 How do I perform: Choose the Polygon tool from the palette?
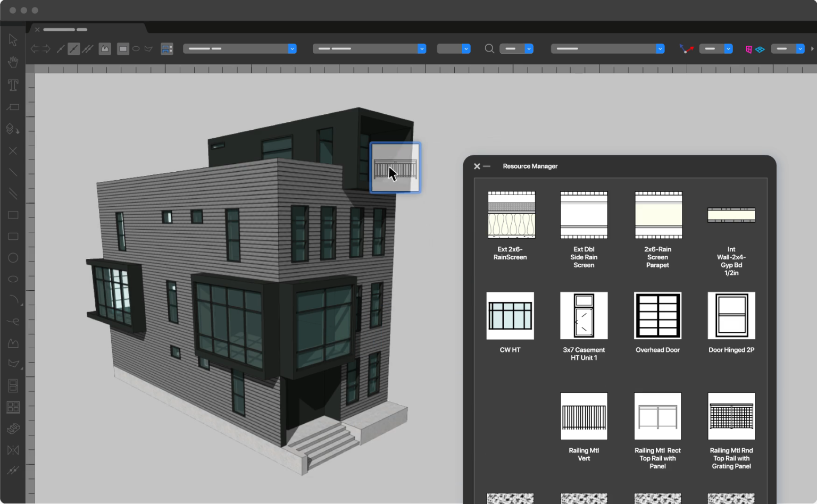click(x=13, y=343)
